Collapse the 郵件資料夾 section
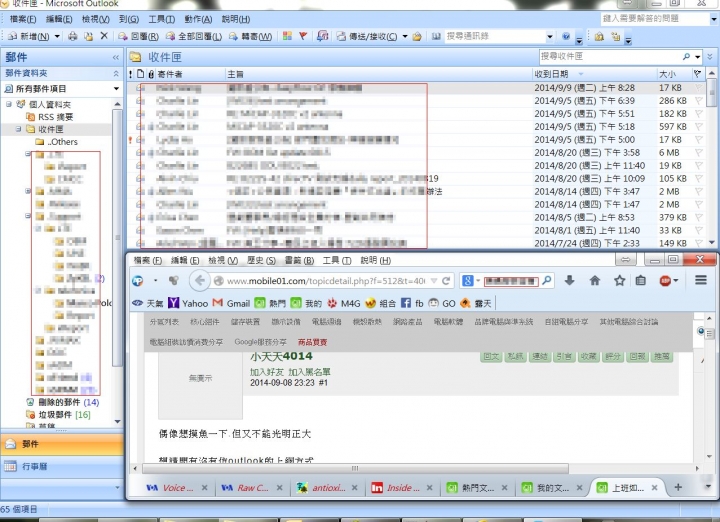 (x=116, y=73)
